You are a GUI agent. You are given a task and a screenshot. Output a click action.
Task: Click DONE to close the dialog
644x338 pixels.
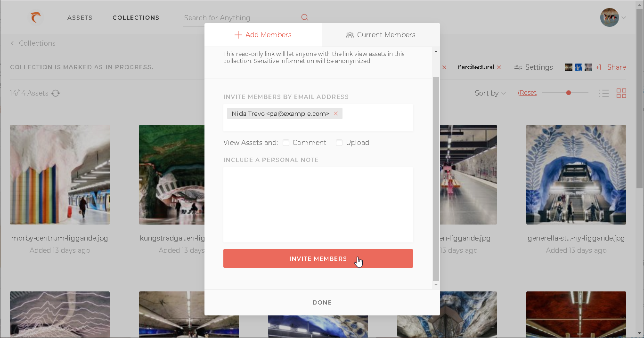click(x=322, y=303)
